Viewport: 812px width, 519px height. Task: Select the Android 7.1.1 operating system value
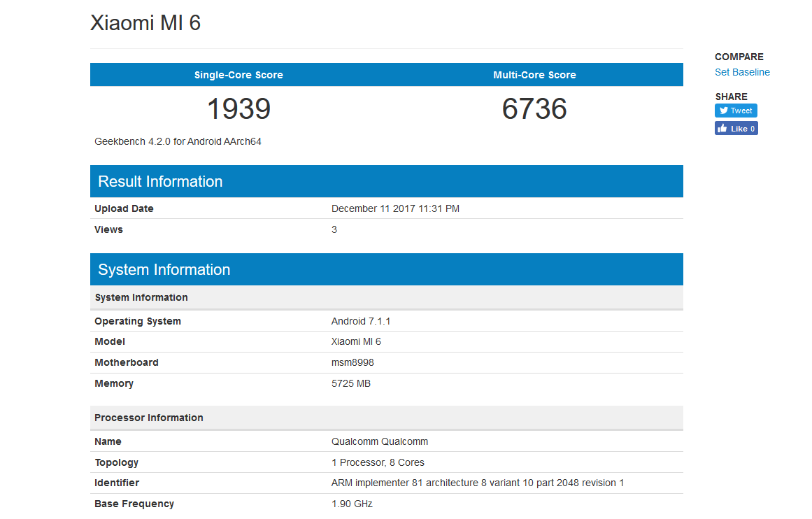point(361,321)
